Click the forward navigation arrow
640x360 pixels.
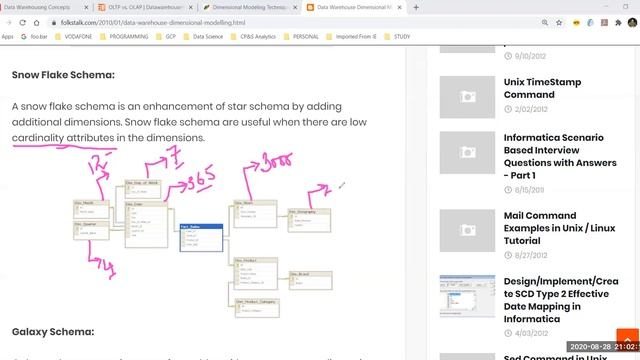pyautogui.click(x=9, y=22)
